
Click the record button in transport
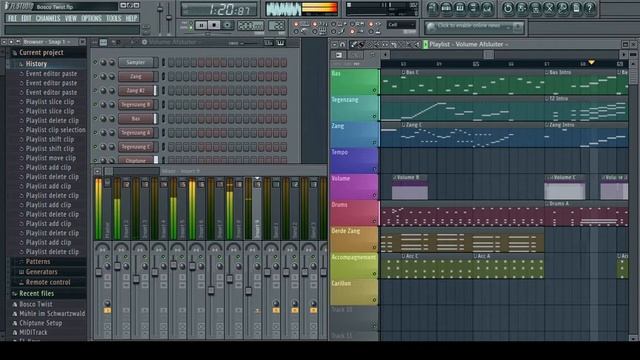click(x=227, y=25)
